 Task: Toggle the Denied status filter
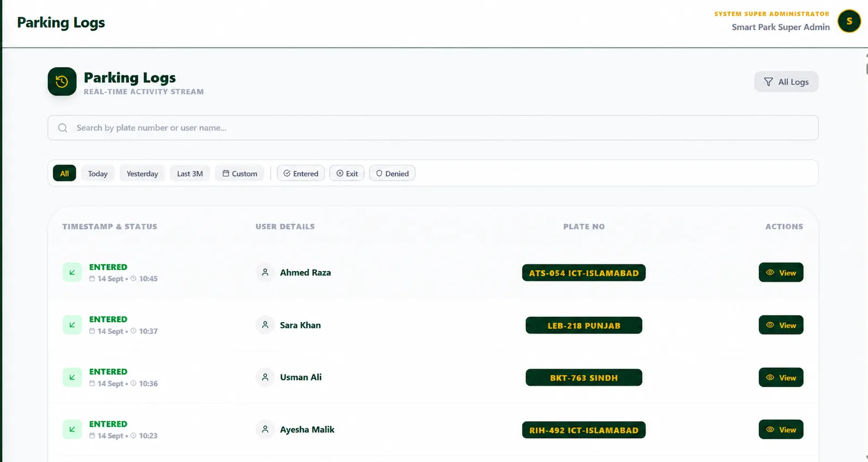point(392,174)
